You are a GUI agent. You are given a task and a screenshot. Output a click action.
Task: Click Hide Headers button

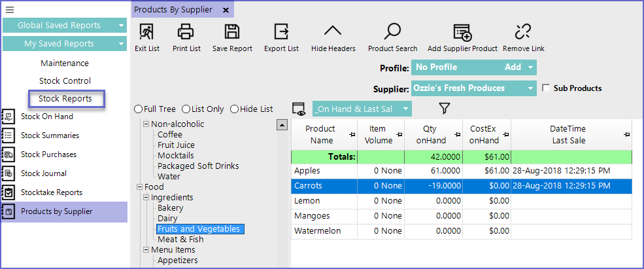[x=333, y=32]
